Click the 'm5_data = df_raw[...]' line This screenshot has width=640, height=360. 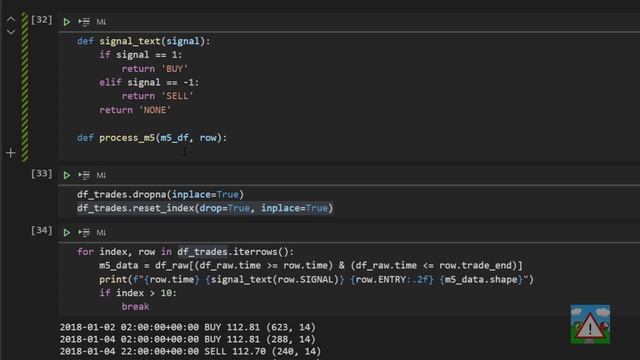(x=311, y=266)
